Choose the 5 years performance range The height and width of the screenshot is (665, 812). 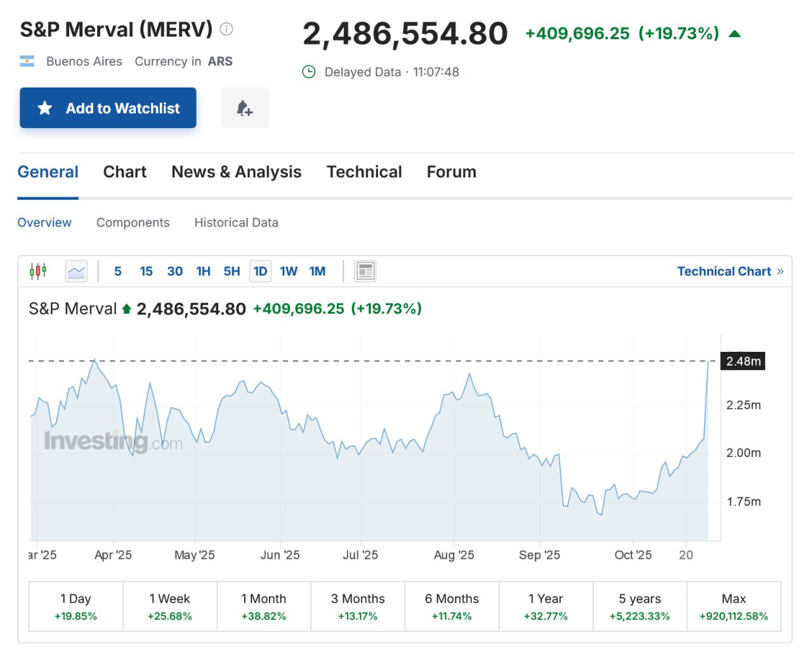[x=639, y=607]
